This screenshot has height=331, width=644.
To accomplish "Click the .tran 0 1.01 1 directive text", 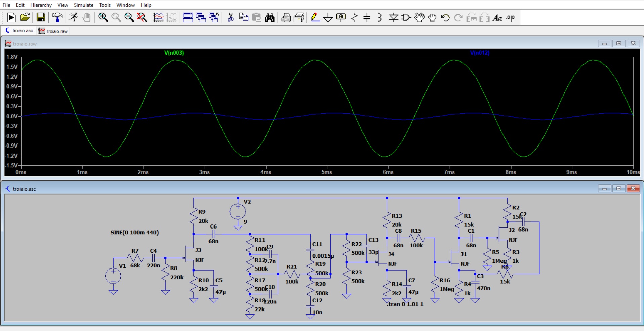I will [x=405, y=304].
